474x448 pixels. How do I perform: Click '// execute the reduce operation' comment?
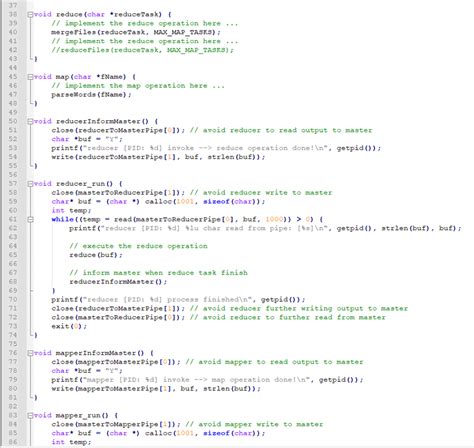[138, 246]
